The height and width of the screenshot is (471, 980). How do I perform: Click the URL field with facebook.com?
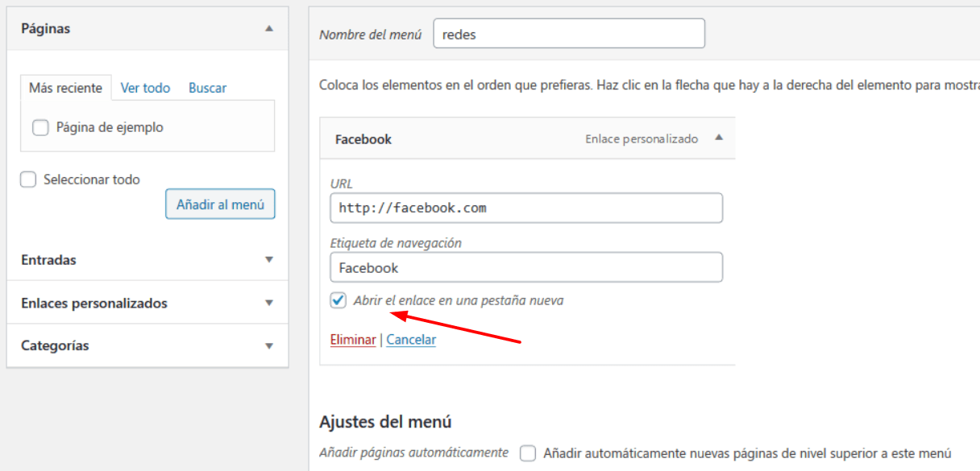(x=526, y=208)
